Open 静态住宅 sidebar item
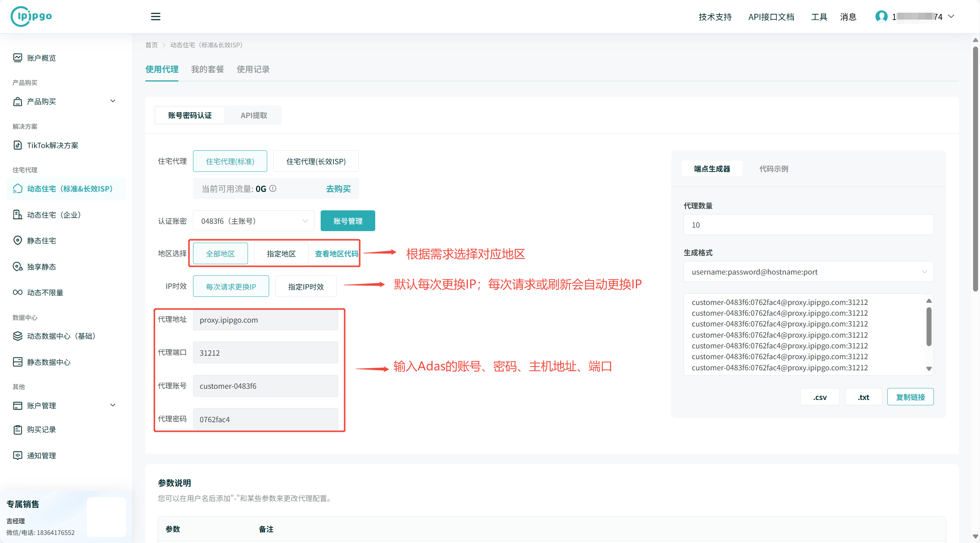Image resolution: width=980 pixels, height=543 pixels. [65, 240]
